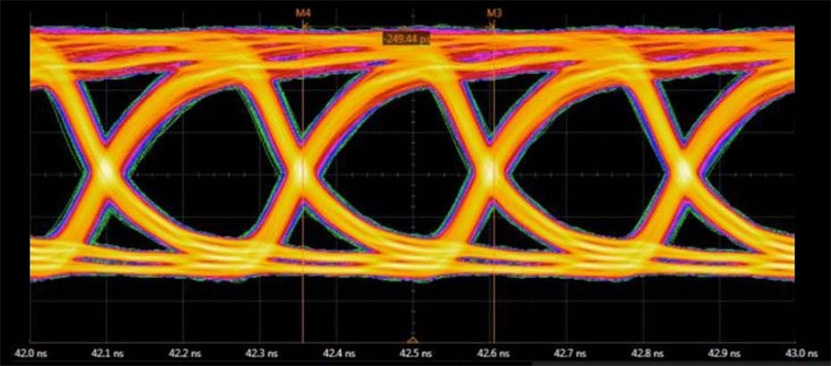Click the 42.1 ns axis label

pyautogui.click(x=107, y=353)
